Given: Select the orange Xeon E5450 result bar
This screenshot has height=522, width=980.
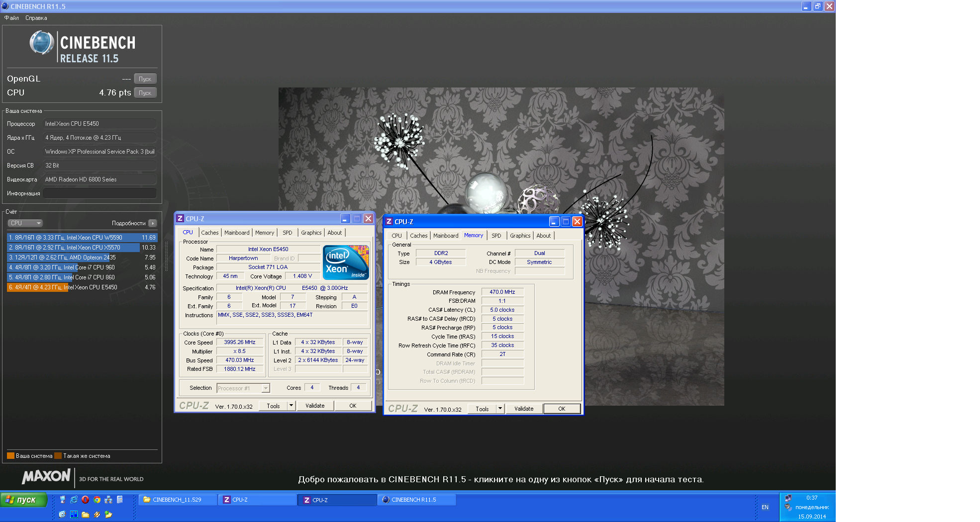Looking at the screenshot, I should (82, 287).
